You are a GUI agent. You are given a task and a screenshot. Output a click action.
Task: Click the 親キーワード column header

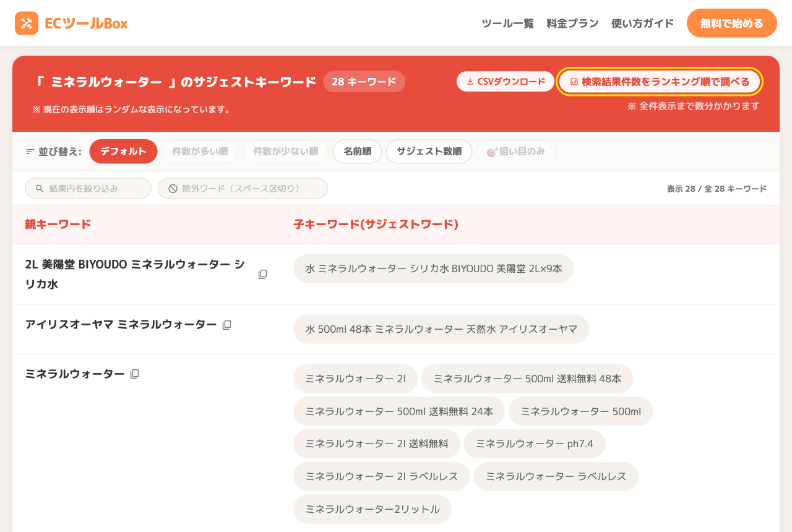(58, 225)
